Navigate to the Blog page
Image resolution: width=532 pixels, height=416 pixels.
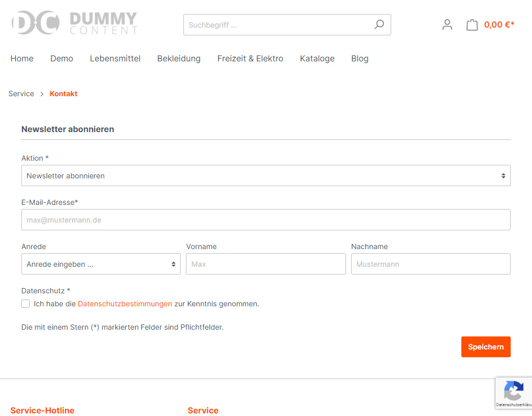coord(360,59)
